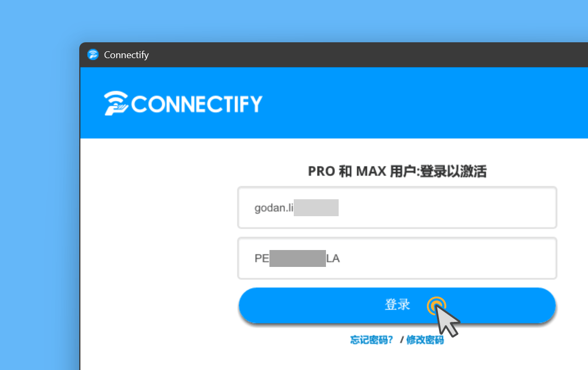588x370 pixels.
Task: Click the CONNECTIFY wordmark in the banner
Action: click(197, 104)
